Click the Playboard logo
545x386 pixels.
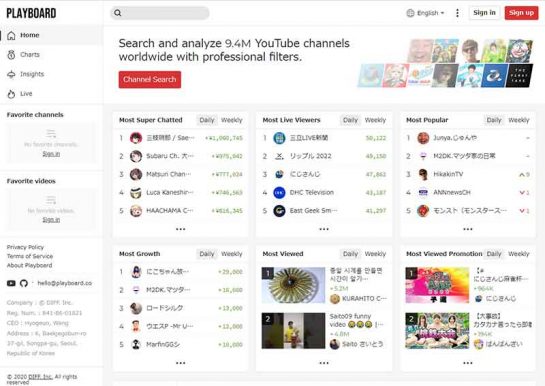tap(31, 13)
